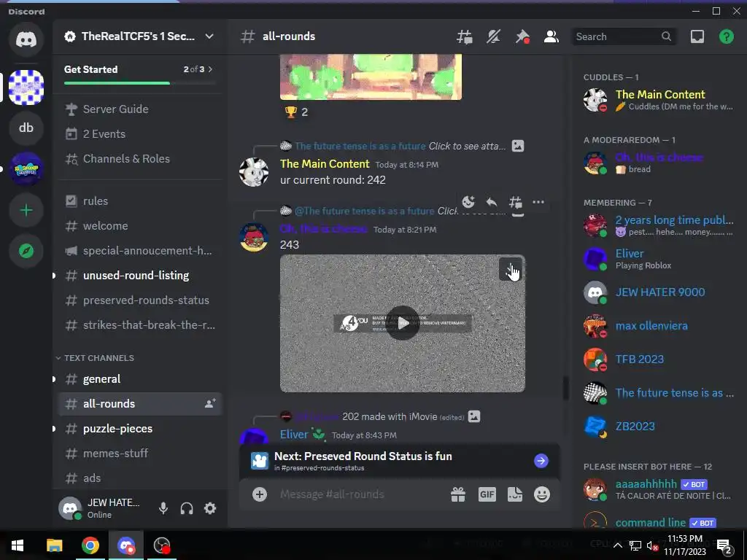Select The Main Content in member list
The image size is (747, 560).
point(659,100)
